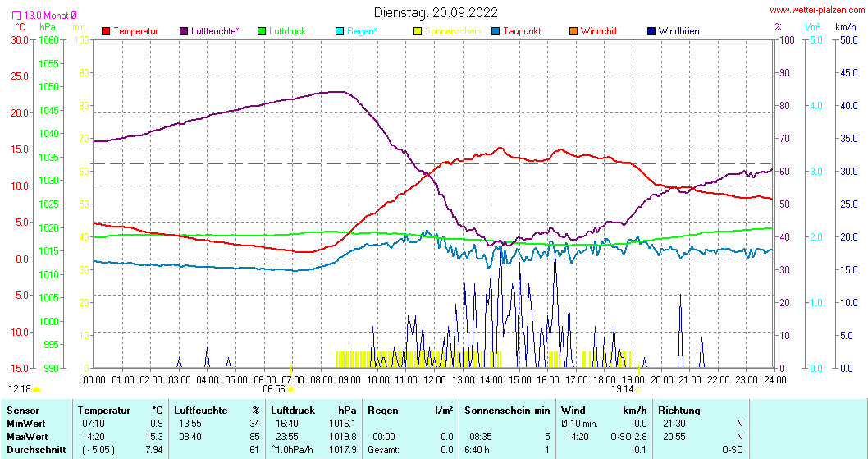Click the maximum temperature value 15.3
Viewport: 868px width, 459px height.
click(154, 437)
